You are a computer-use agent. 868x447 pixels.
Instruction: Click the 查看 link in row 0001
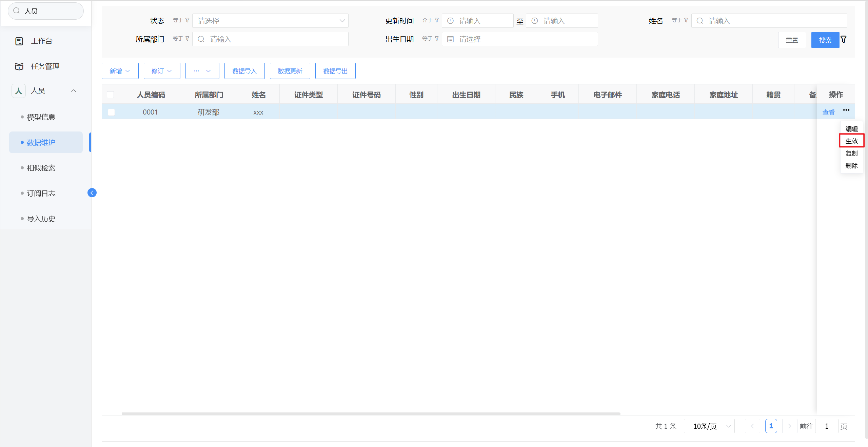(828, 112)
